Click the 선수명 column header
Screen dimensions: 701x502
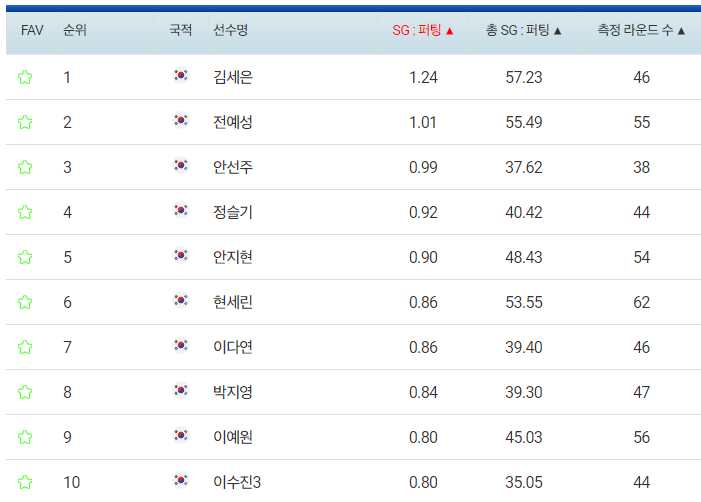pyautogui.click(x=231, y=30)
